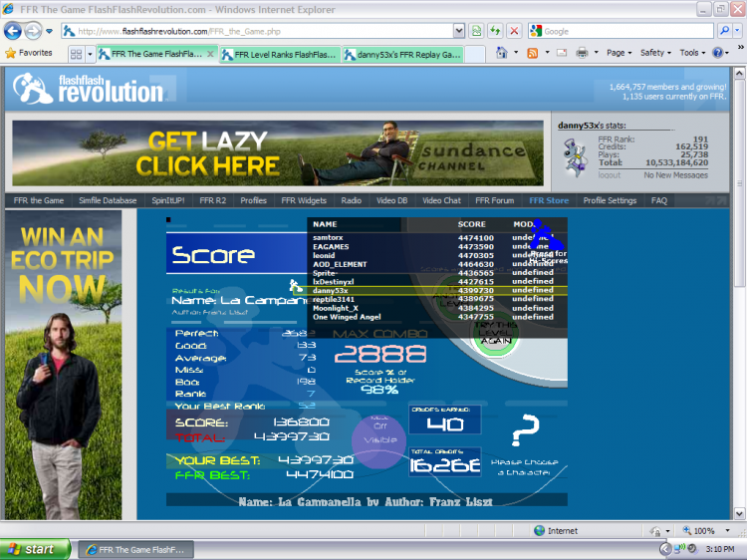Screen dimensions: 747x560
Task: Click the RSS feeds icon
Action: pyautogui.click(x=532, y=53)
